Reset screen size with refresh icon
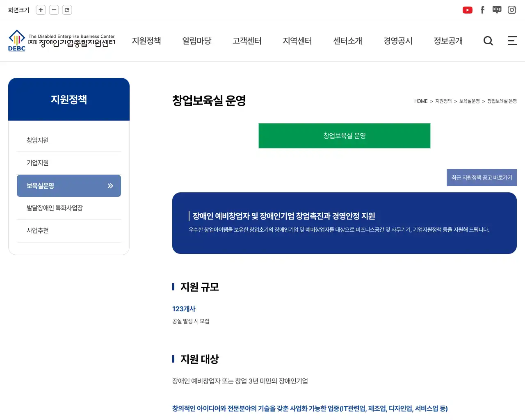 (x=67, y=10)
